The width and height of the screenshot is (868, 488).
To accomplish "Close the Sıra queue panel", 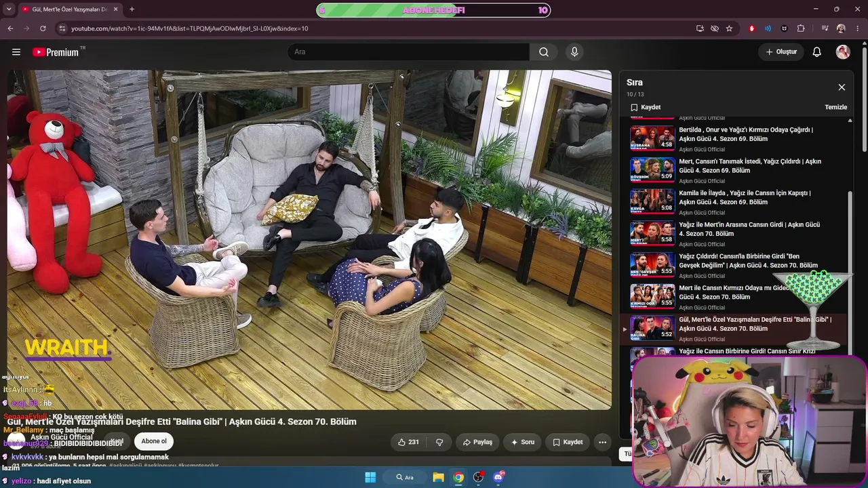I will [x=842, y=87].
